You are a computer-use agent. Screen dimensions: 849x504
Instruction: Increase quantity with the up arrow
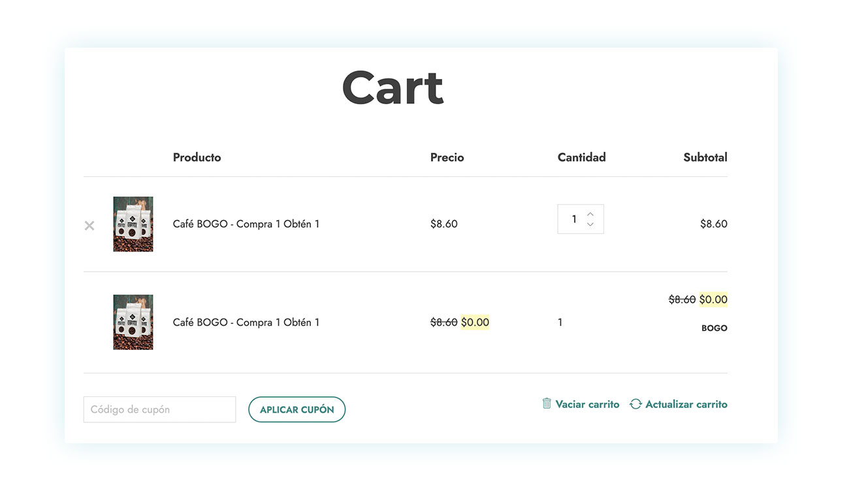[590, 214]
